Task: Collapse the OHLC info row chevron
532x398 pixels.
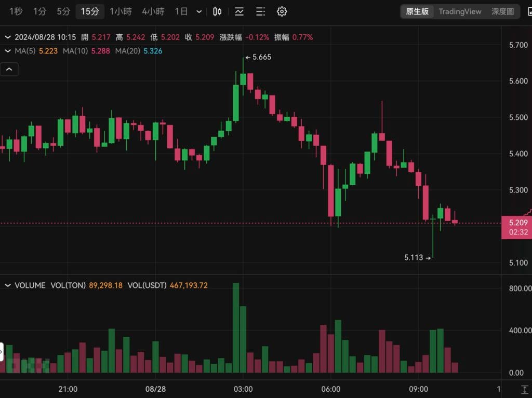Action: (7, 37)
